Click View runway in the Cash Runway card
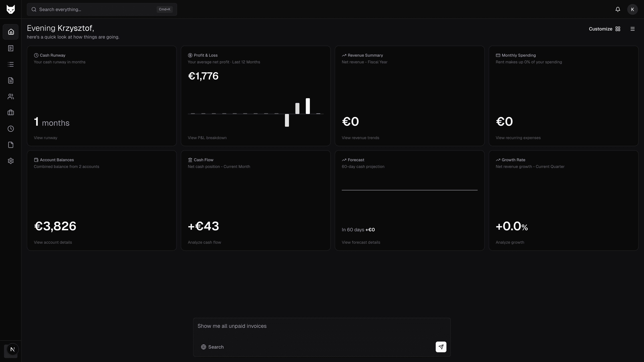The height and width of the screenshot is (362, 644). (45, 138)
